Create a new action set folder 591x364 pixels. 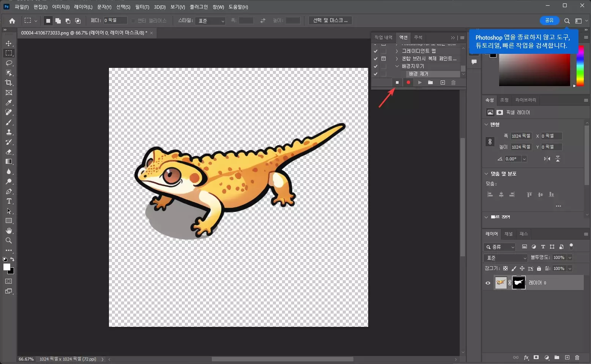coord(430,82)
